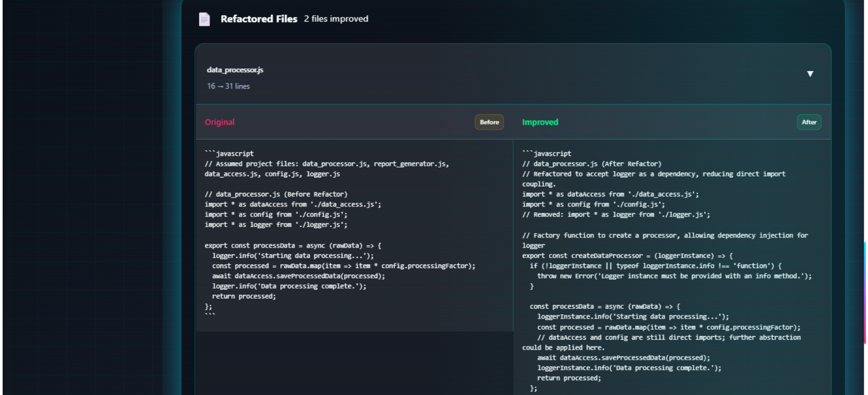Click the Before badge
Viewport: 868px width, 395px height.
(x=489, y=122)
